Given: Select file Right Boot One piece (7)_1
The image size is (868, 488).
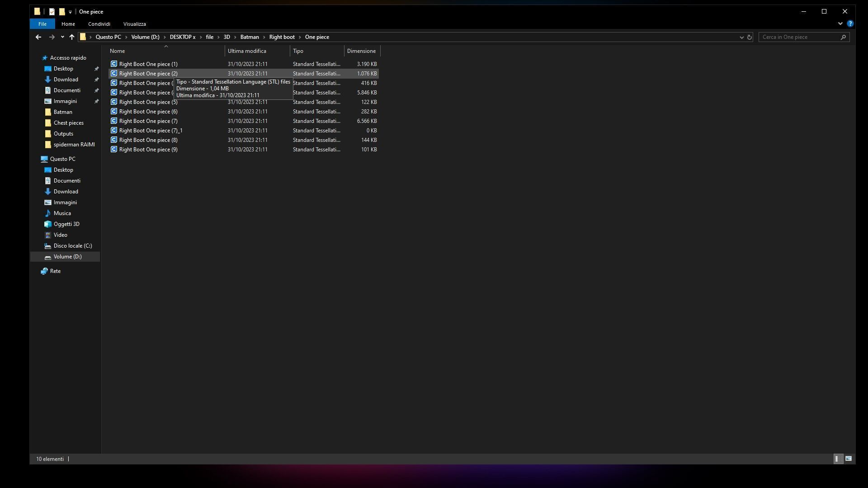Looking at the screenshot, I should point(151,131).
